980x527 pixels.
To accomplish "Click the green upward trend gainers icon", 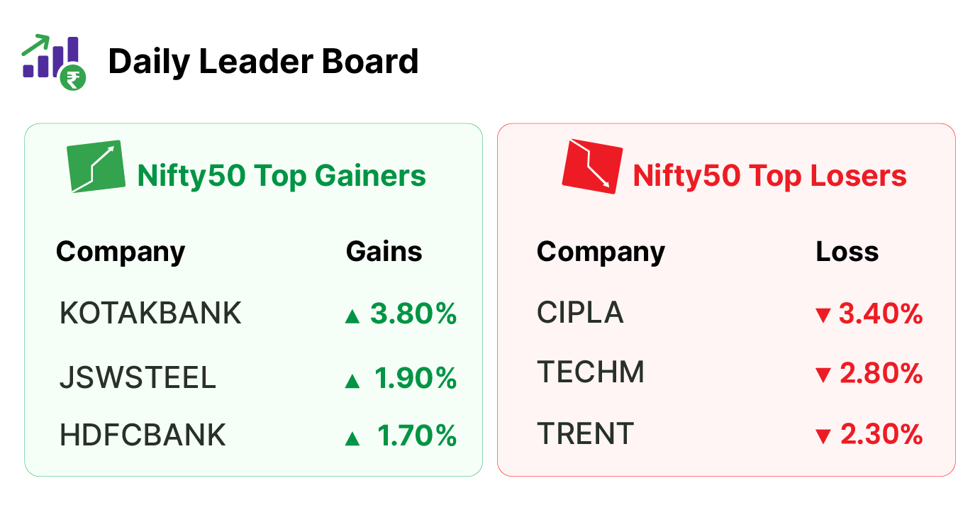I will (96, 167).
